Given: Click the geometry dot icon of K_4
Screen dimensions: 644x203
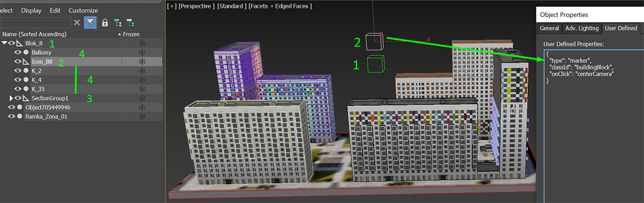Looking at the screenshot, I should coord(26,80).
